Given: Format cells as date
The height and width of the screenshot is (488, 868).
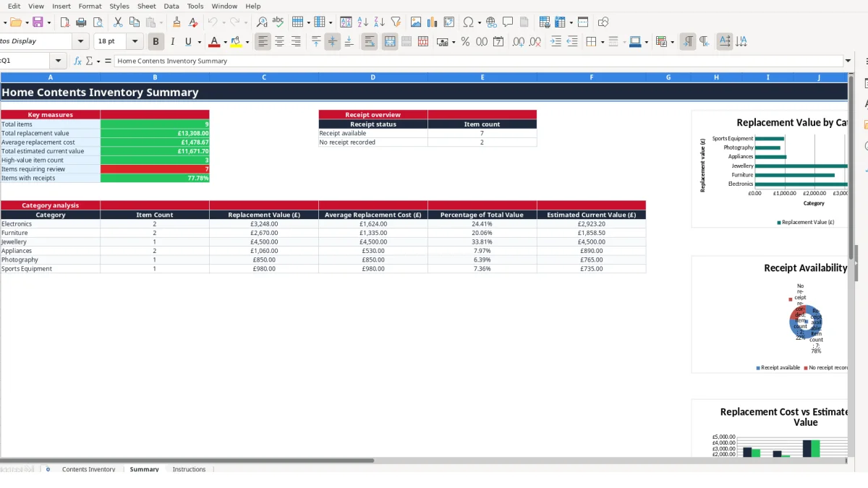Looking at the screenshot, I should pos(498,42).
